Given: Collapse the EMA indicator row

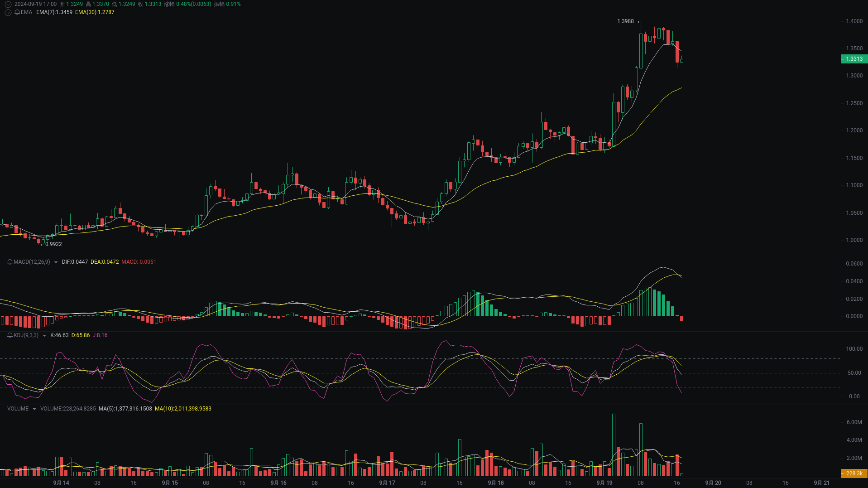Looking at the screenshot, I should [x=8, y=13].
